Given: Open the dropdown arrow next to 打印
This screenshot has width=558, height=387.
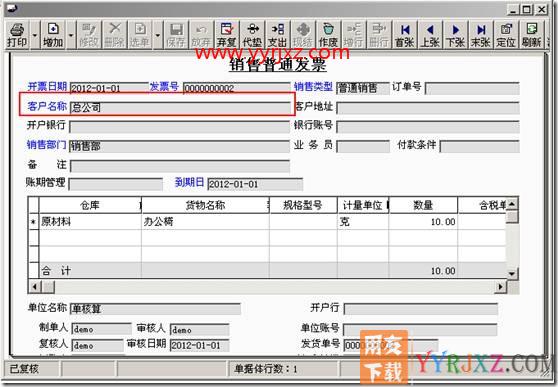Looking at the screenshot, I should coord(35,35).
